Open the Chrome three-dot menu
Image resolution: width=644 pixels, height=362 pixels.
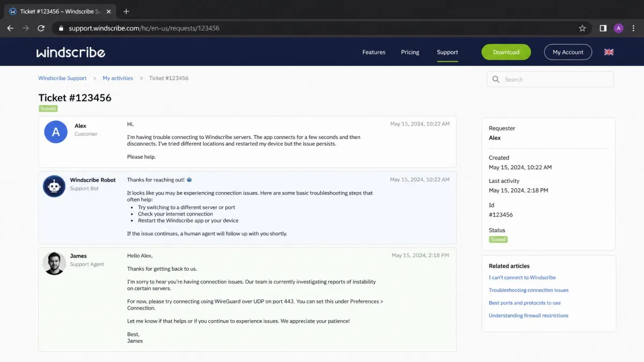pyautogui.click(x=634, y=28)
